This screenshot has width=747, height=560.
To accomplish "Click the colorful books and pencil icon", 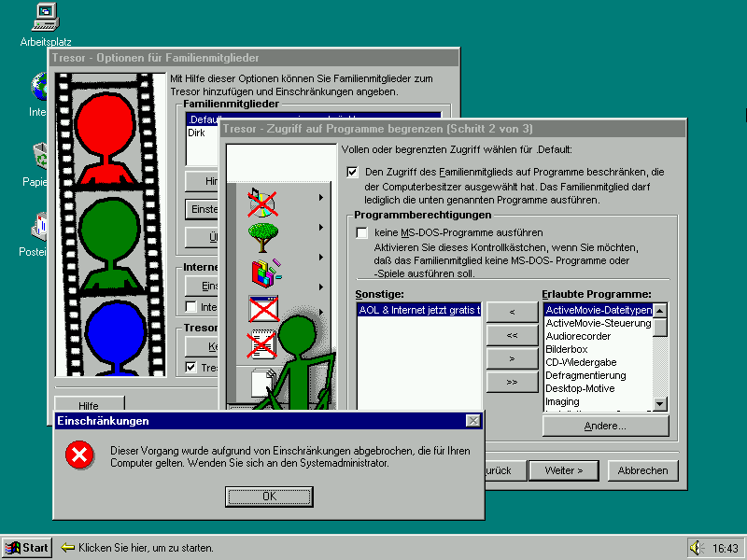I will pyautogui.click(x=262, y=271).
